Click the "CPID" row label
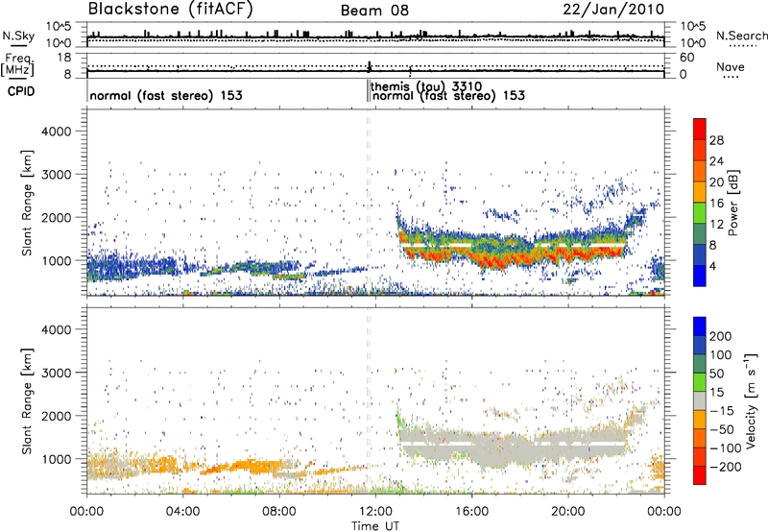This screenshot has height=532, width=768. coord(21,91)
